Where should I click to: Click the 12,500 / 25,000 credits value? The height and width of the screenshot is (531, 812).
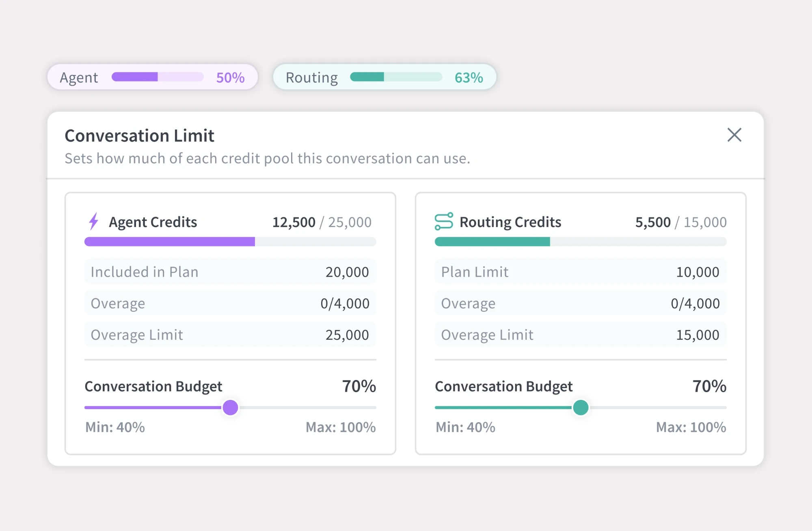click(x=322, y=222)
